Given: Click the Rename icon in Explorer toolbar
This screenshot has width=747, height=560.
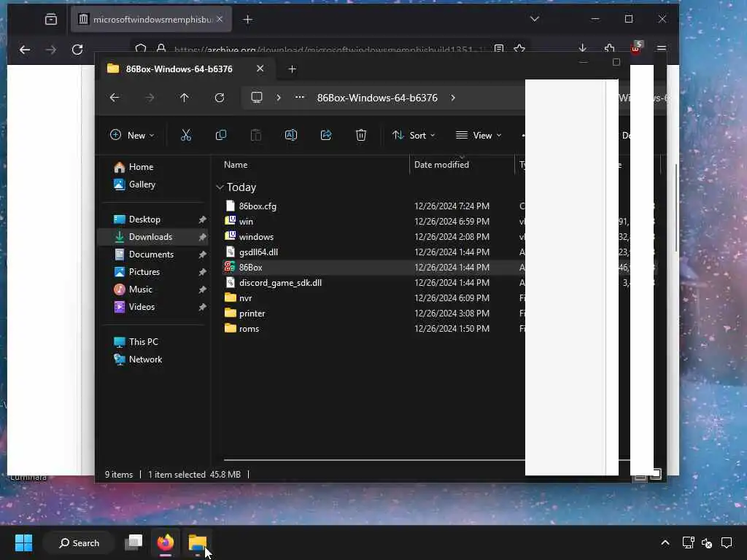Looking at the screenshot, I should coord(290,135).
